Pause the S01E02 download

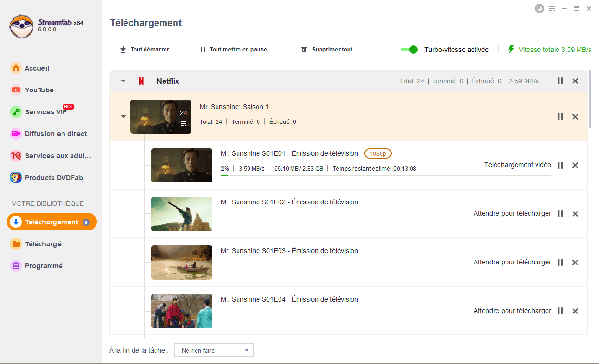pos(560,214)
